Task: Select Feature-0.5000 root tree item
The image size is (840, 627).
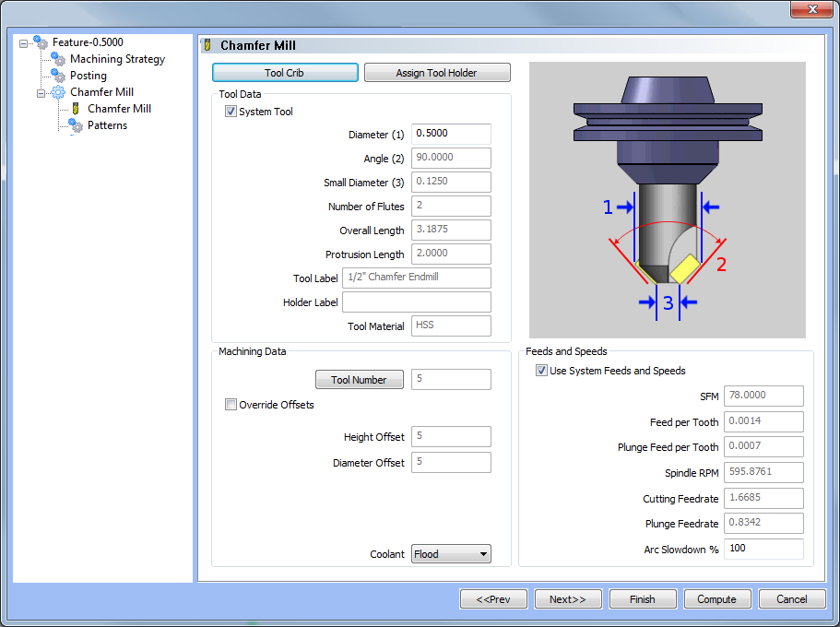Action: 88,42
